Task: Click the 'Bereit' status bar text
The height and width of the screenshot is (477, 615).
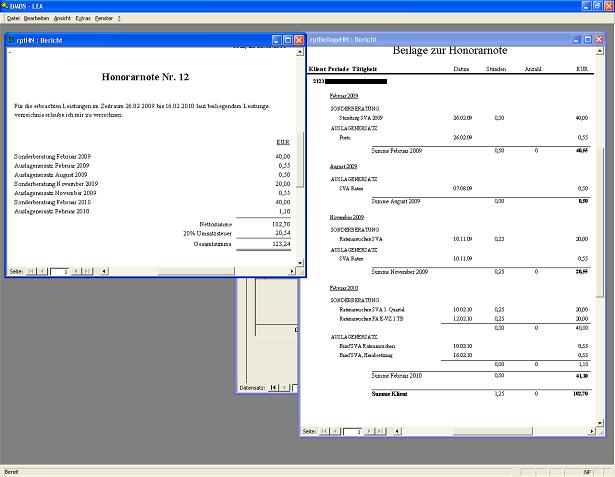Action: tap(11, 472)
